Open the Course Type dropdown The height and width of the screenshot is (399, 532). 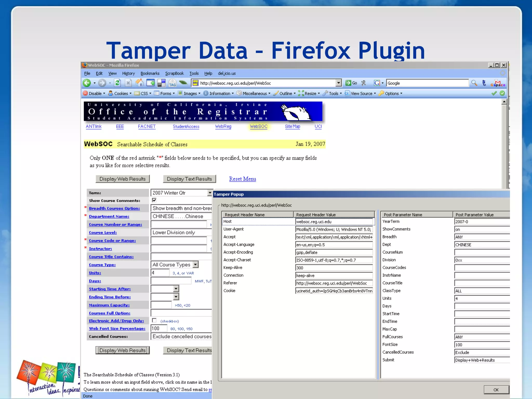pyautogui.click(x=196, y=264)
